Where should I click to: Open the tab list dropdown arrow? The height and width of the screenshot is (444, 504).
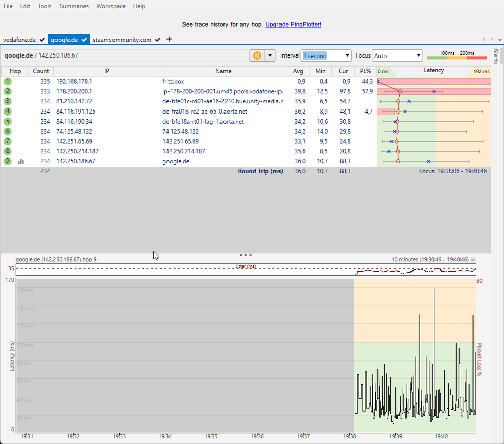pos(500,40)
